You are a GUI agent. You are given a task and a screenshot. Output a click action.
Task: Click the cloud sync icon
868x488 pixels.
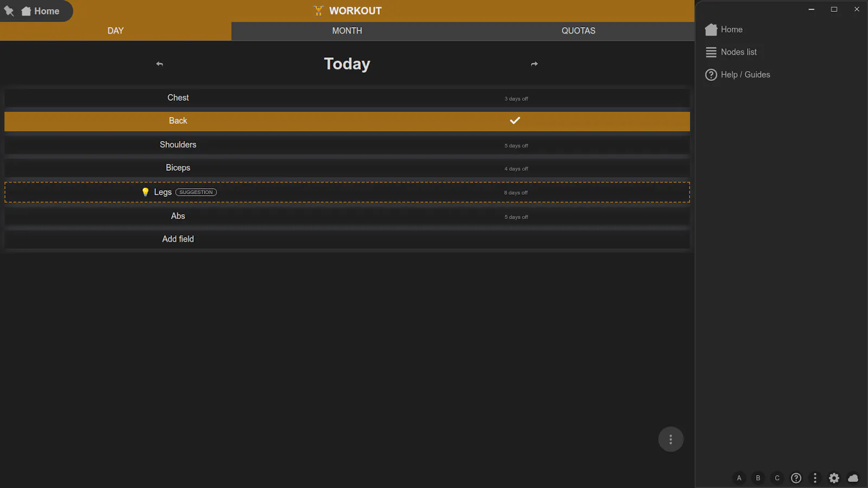coord(853,478)
